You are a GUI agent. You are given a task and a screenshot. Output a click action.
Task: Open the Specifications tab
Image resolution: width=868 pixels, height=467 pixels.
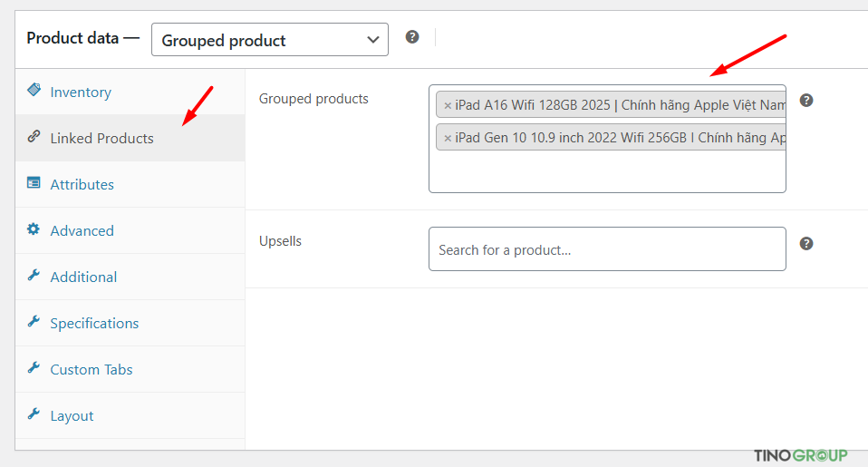coord(130,323)
